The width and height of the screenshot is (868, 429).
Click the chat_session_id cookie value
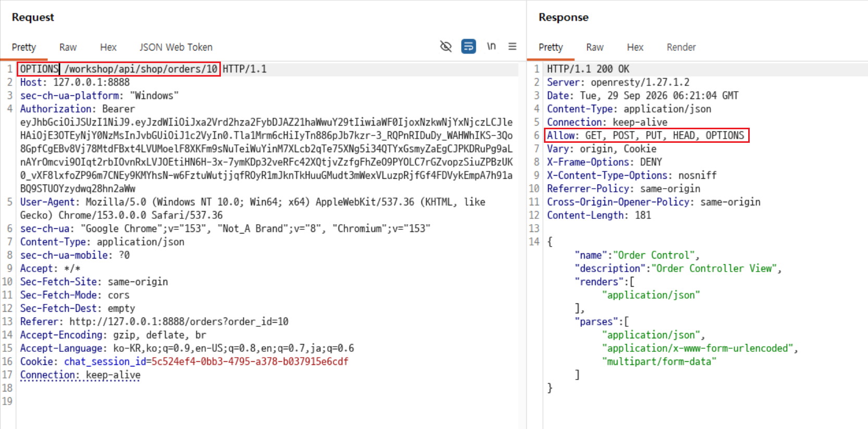(250, 362)
